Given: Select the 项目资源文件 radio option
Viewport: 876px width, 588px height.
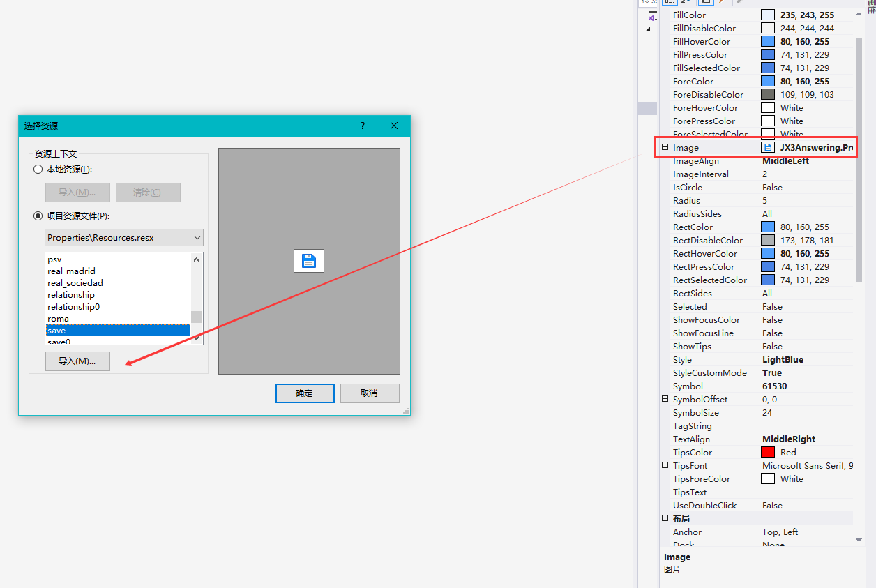Looking at the screenshot, I should [x=38, y=216].
